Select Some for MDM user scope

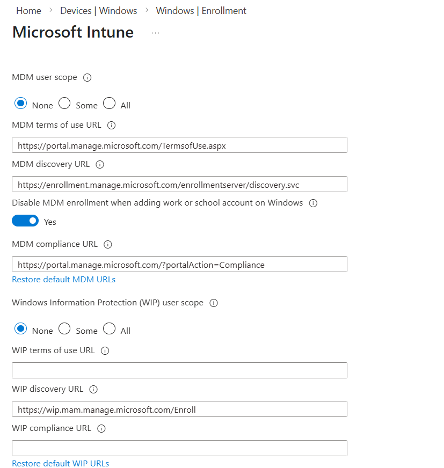[x=64, y=103]
